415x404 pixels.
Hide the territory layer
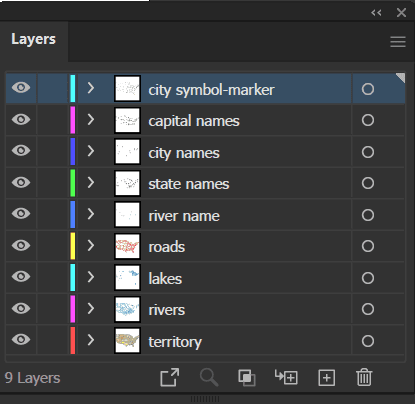click(21, 340)
